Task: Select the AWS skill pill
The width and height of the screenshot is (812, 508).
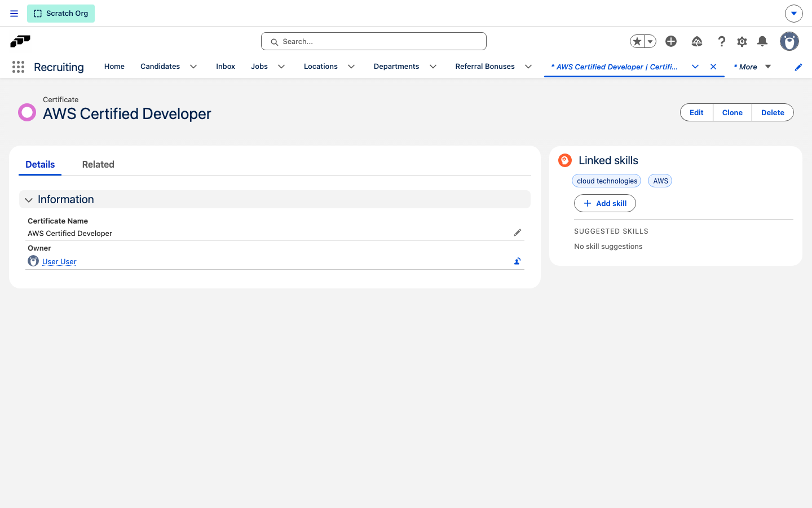Action: pyautogui.click(x=660, y=181)
